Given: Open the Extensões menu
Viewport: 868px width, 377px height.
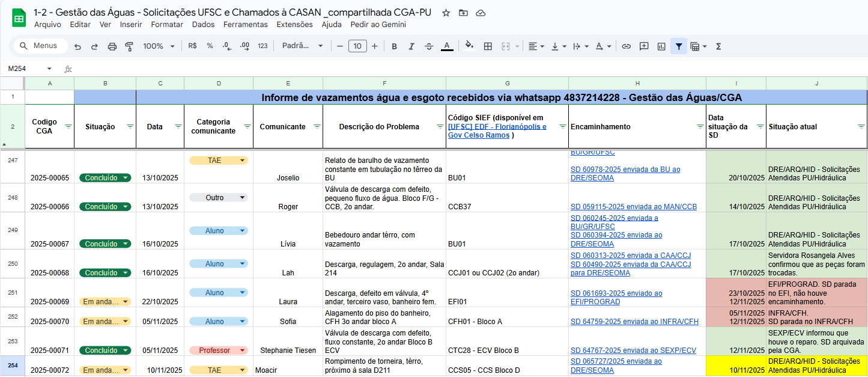Looking at the screenshot, I should point(293,25).
